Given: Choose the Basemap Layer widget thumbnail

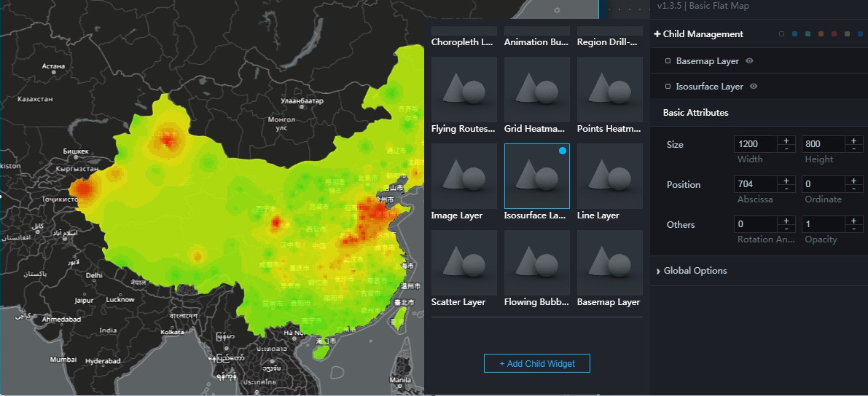Looking at the screenshot, I should (609, 263).
